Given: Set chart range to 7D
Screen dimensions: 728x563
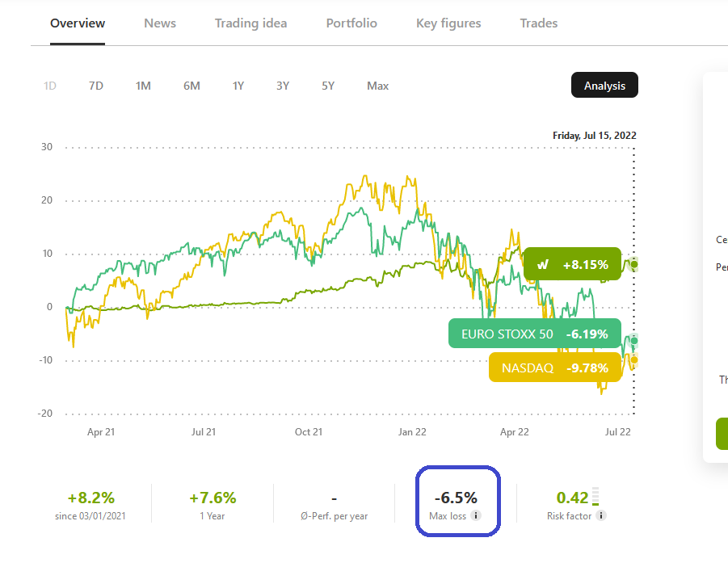Looking at the screenshot, I should (96, 86).
